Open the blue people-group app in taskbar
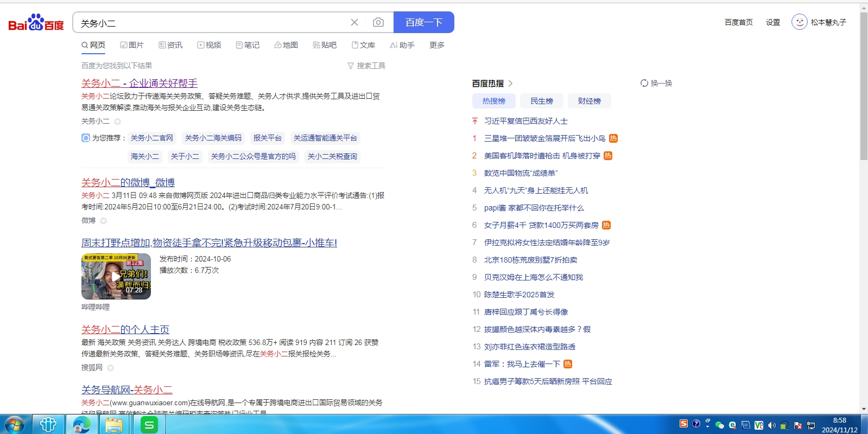868x434 pixels. tap(48, 425)
